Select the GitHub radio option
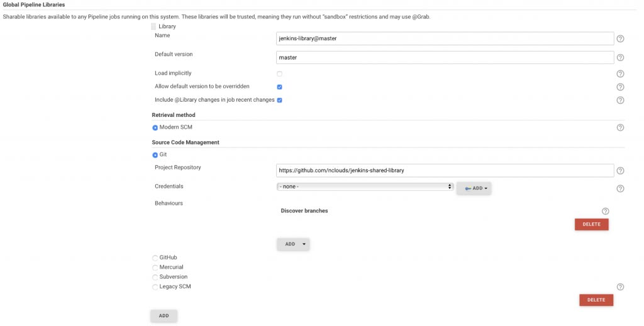Image resolution: width=644 pixels, height=326 pixels. click(x=155, y=258)
